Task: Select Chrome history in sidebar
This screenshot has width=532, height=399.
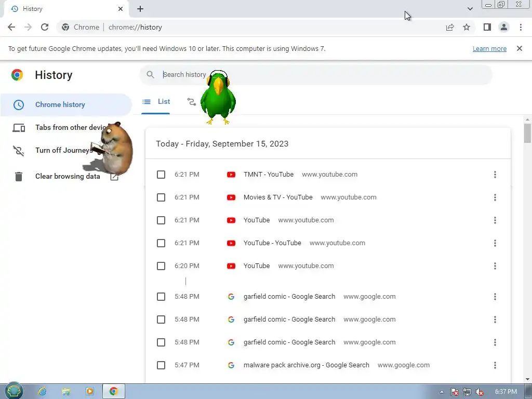Action: tap(66, 104)
